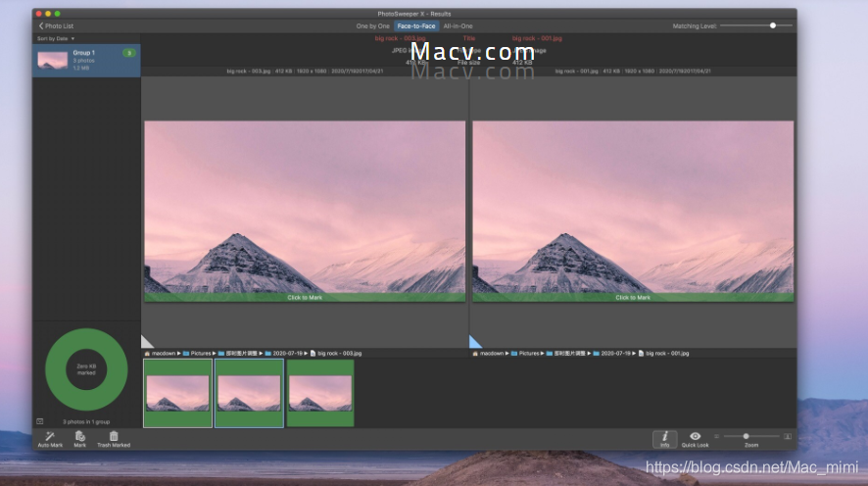Image resolution: width=868 pixels, height=486 pixels.
Task: Select the Face-to-Face view tab
Action: 416,26
